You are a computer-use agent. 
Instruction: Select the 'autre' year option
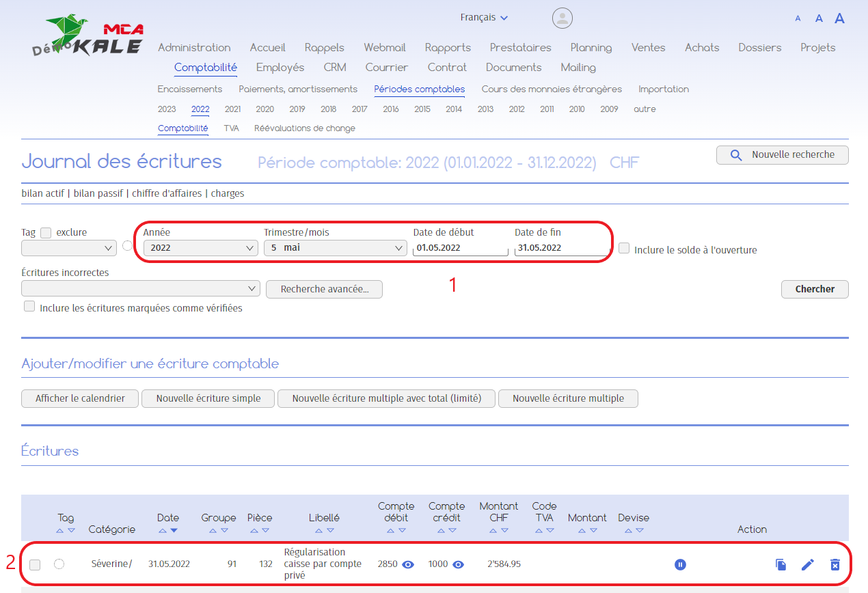tap(645, 109)
